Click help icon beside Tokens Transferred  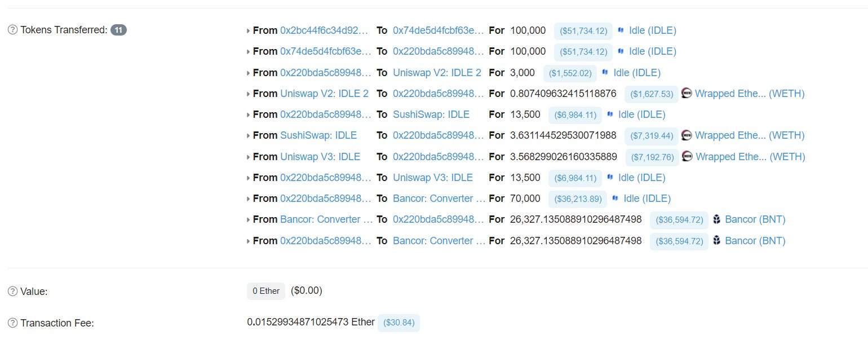12,30
